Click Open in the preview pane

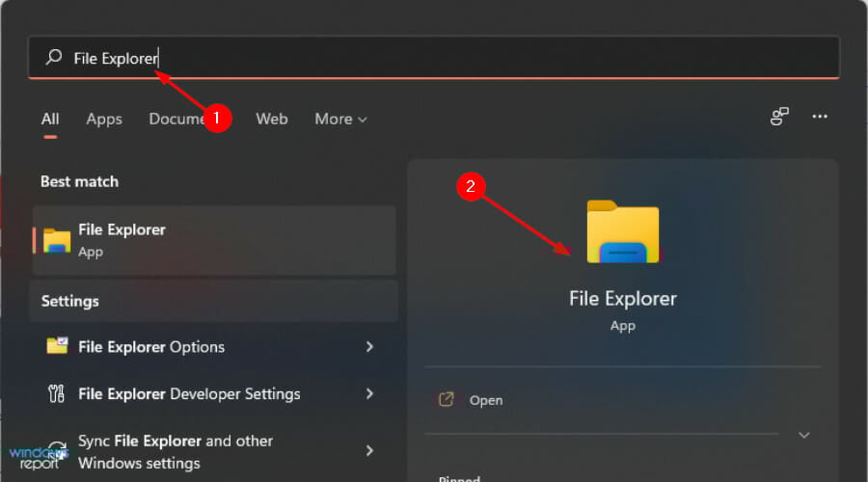[486, 400]
